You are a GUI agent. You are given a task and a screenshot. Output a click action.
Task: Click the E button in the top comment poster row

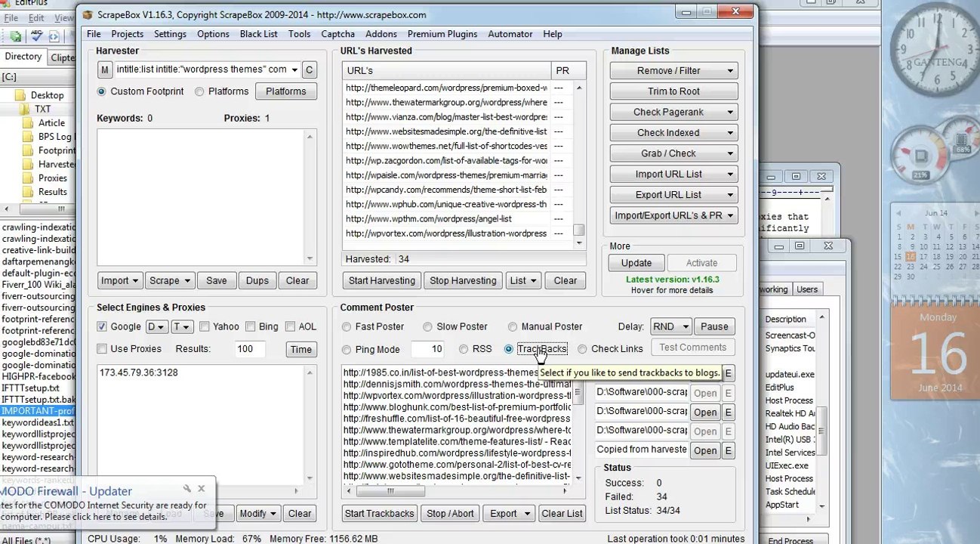pyautogui.click(x=728, y=373)
